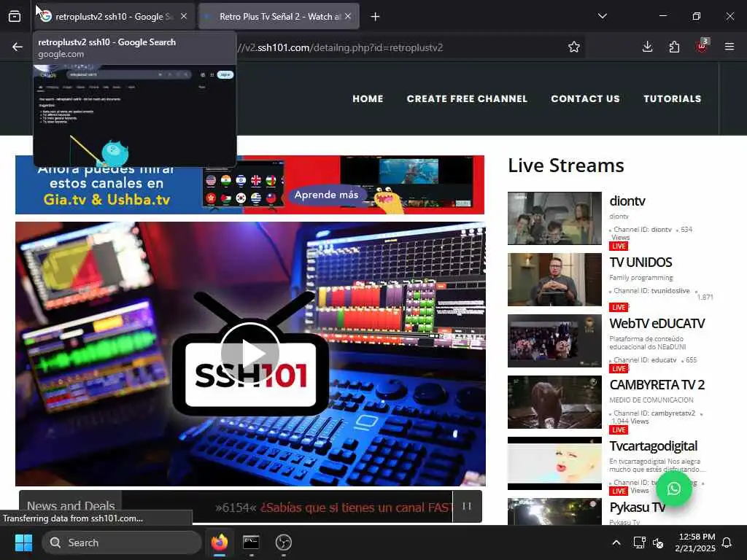Screen dimensions: 747x560
Task: Open the Windows Start menu
Action: (23, 542)
